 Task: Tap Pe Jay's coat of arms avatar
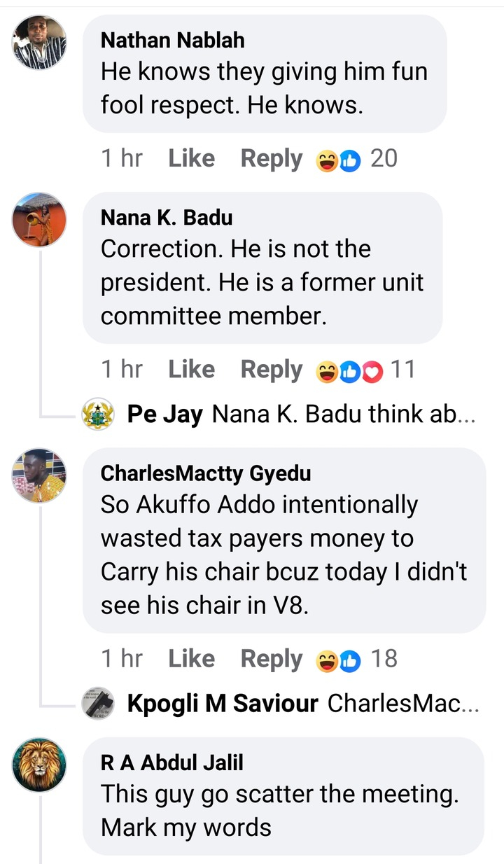pos(98,414)
